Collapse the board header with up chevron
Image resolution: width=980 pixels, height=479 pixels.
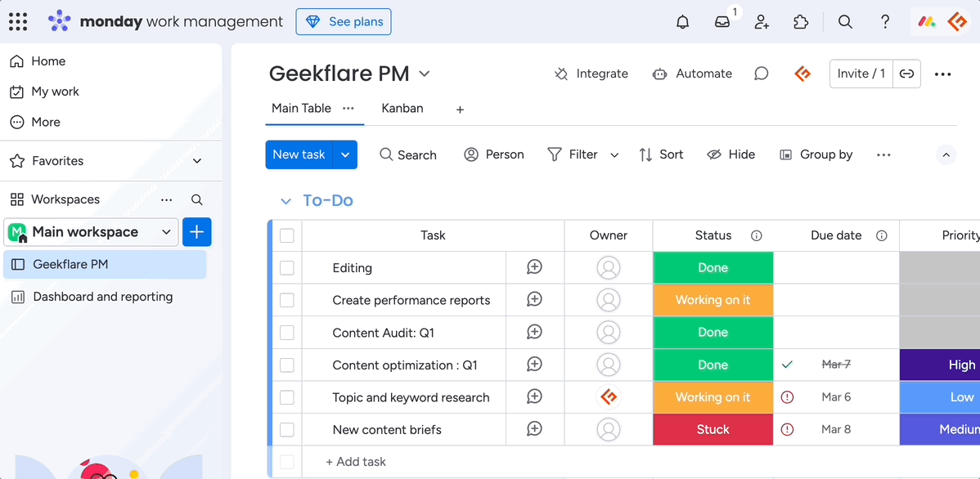point(946,154)
